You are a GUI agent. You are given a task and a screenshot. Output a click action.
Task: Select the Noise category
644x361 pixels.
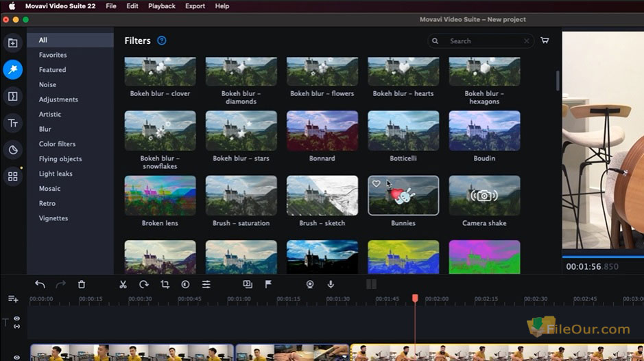70,84
